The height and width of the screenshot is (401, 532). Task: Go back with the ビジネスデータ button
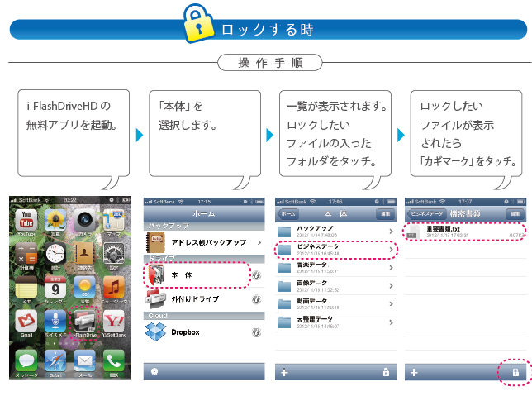coord(426,214)
